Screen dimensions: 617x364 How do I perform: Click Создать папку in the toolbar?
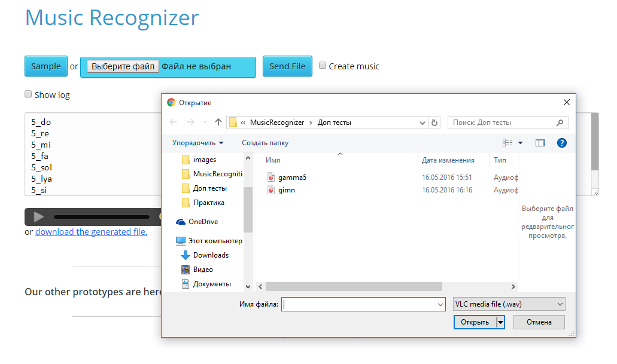click(x=265, y=143)
